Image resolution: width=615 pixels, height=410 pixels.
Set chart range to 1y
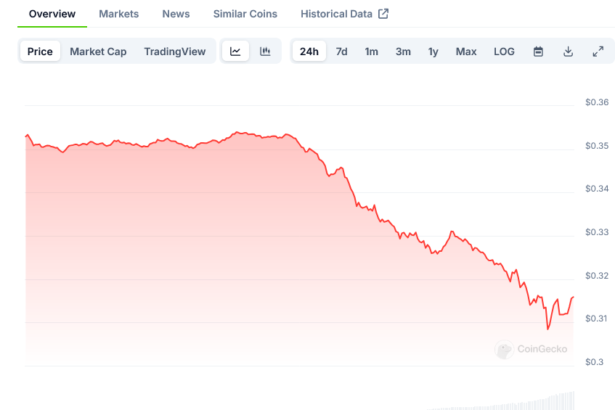433,51
